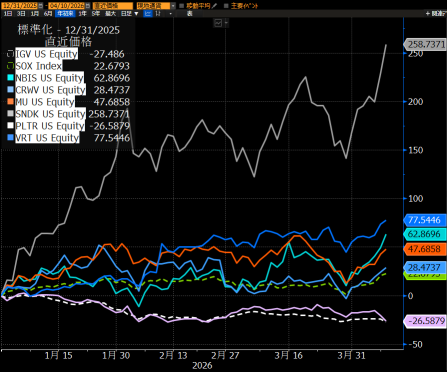Select the 6月 range tab
The image size is (447, 372).
[x=48, y=13]
